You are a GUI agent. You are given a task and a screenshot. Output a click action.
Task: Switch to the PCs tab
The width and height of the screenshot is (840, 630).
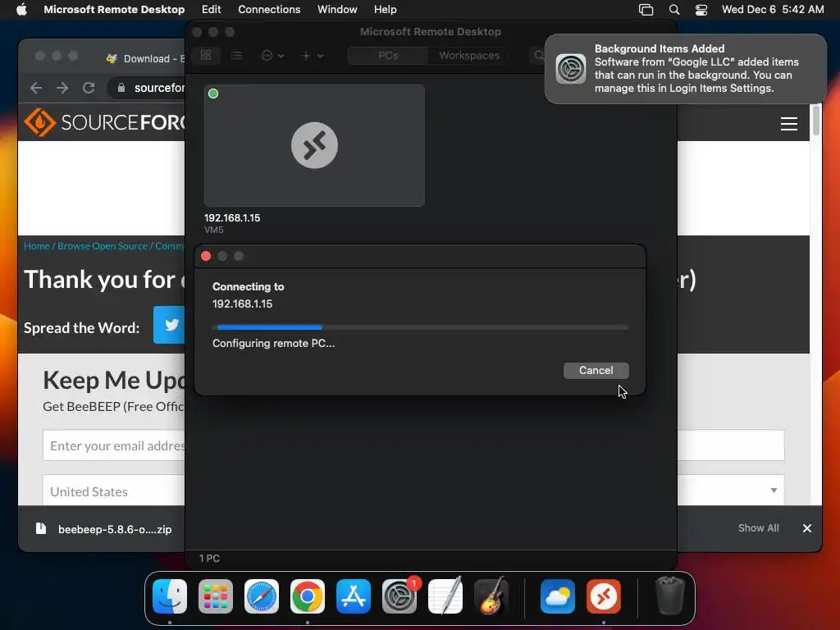pos(388,55)
